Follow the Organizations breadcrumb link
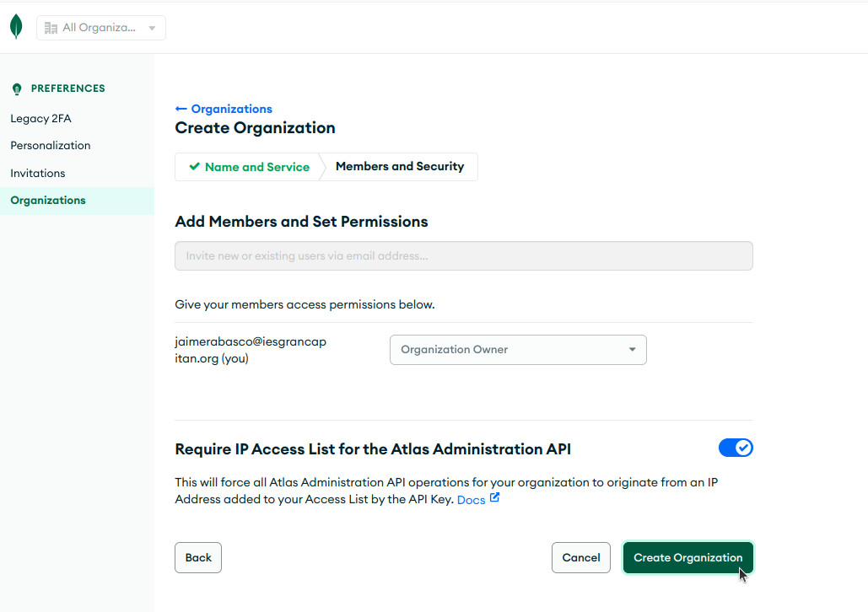 232,109
